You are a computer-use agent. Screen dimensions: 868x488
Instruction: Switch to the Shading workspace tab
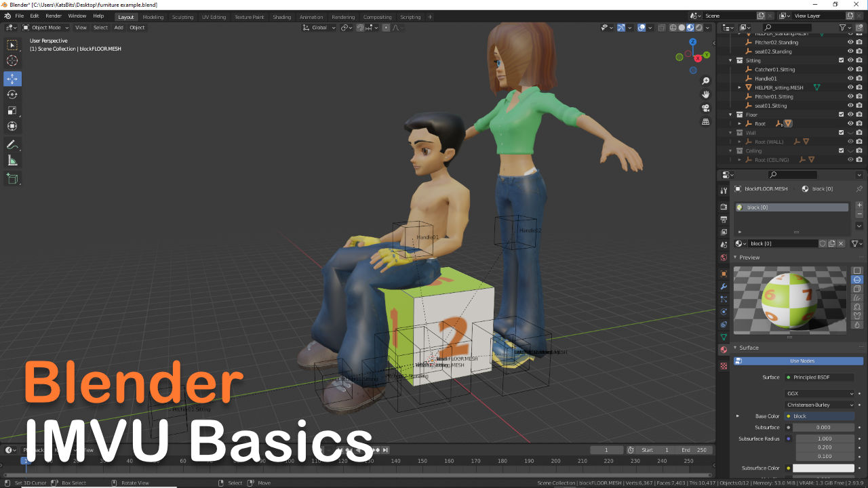[x=281, y=17]
